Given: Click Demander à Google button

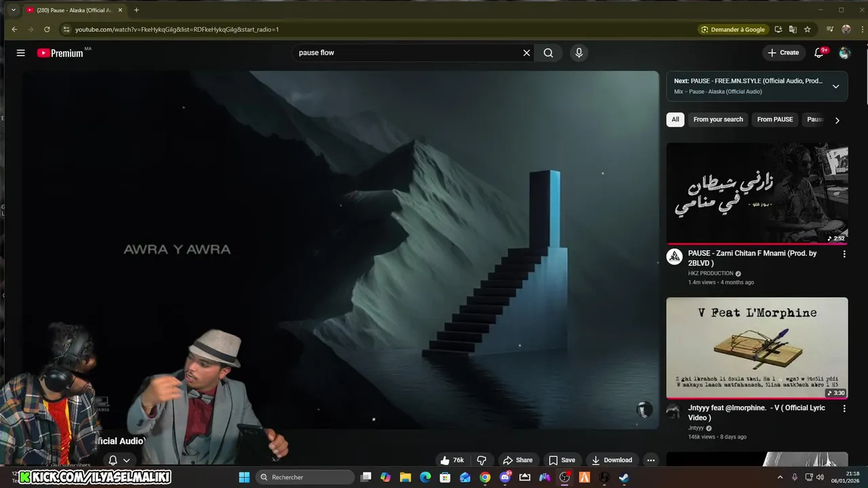Looking at the screenshot, I should (732, 29).
